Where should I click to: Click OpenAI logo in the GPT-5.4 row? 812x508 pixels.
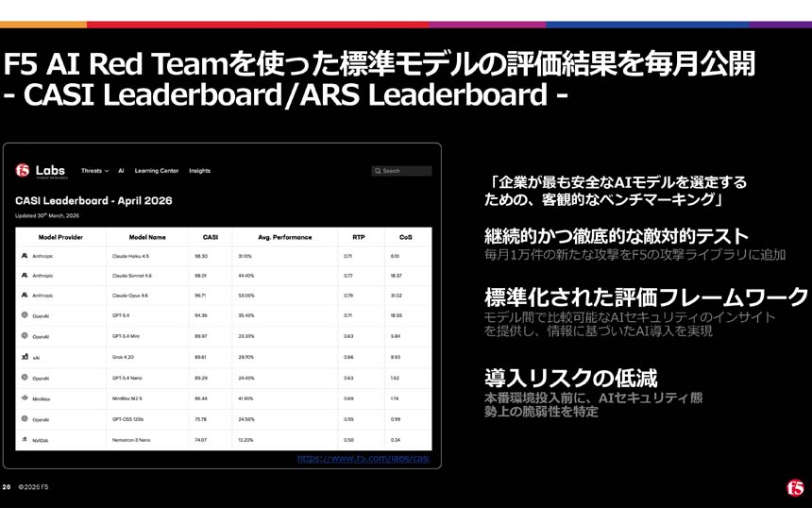[x=25, y=315]
